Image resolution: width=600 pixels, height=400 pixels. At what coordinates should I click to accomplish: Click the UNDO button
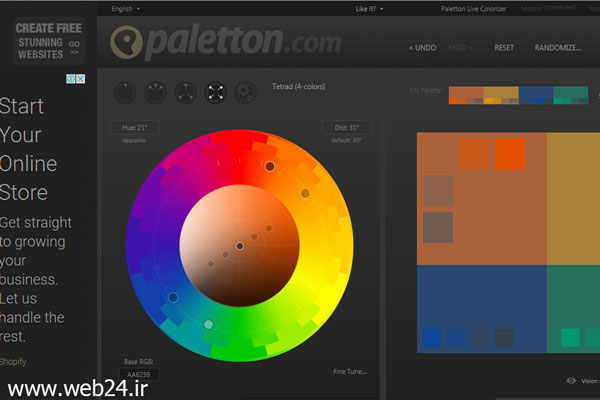[422, 48]
